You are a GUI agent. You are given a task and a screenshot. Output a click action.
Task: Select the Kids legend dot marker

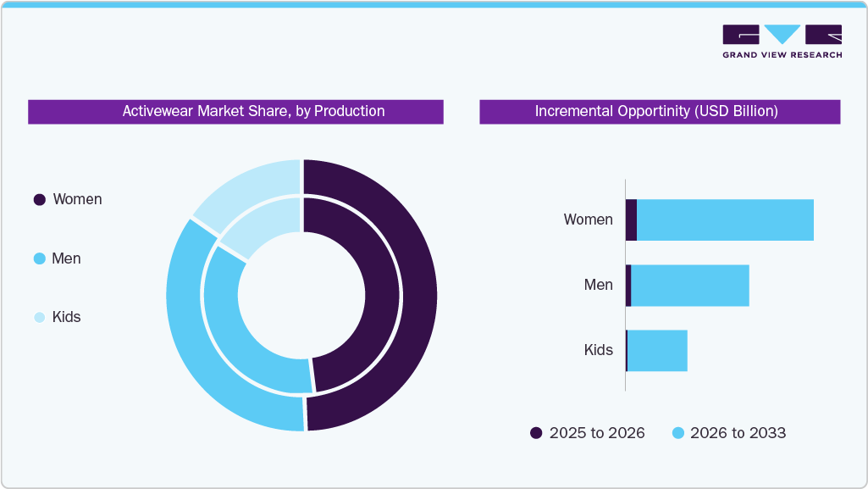click(x=37, y=317)
